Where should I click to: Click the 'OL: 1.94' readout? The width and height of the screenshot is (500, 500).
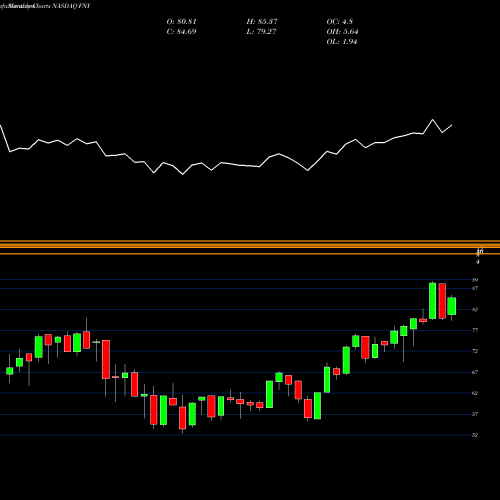[x=342, y=42]
